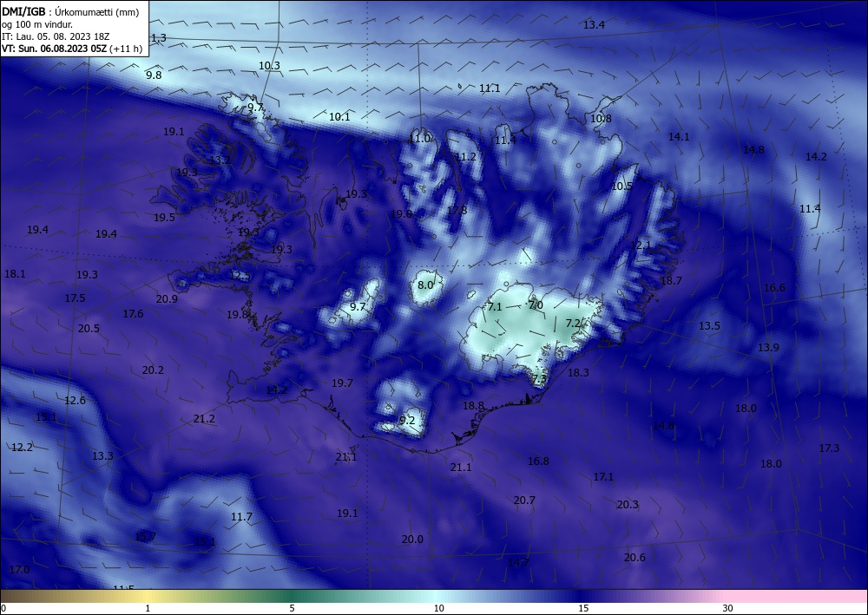Click the '20.9' value label
This screenshot has height=615, width=868.
(167, 299)
